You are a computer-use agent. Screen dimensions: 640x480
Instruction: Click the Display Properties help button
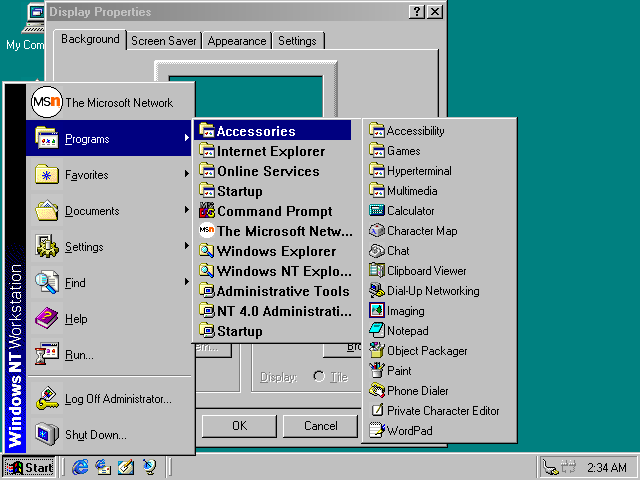pos(417,11)
